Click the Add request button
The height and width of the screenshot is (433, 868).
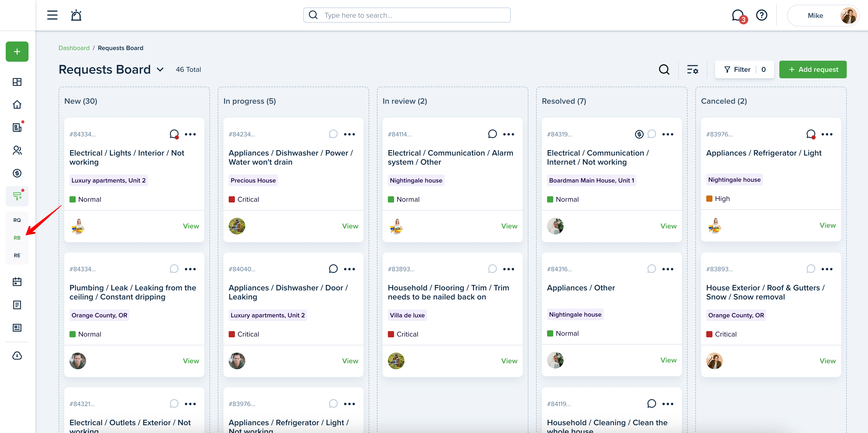(x=813, y=69)
